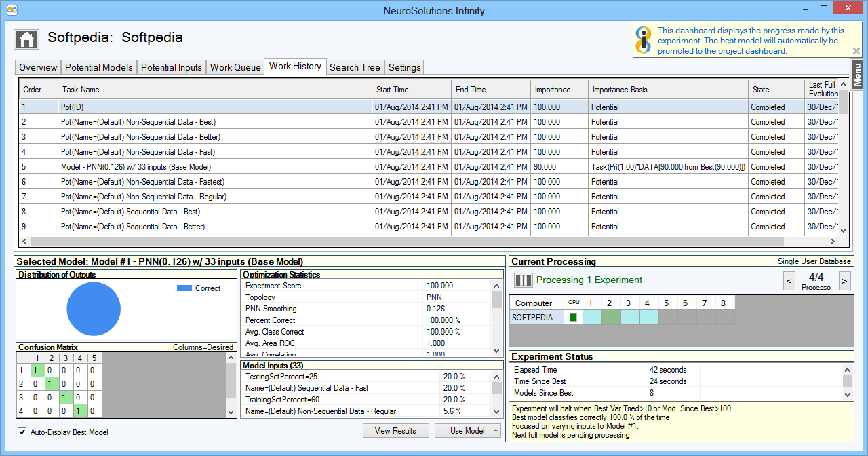Sort by Importance column header
The width and height of the screenshot is (868, 456).
559,90
